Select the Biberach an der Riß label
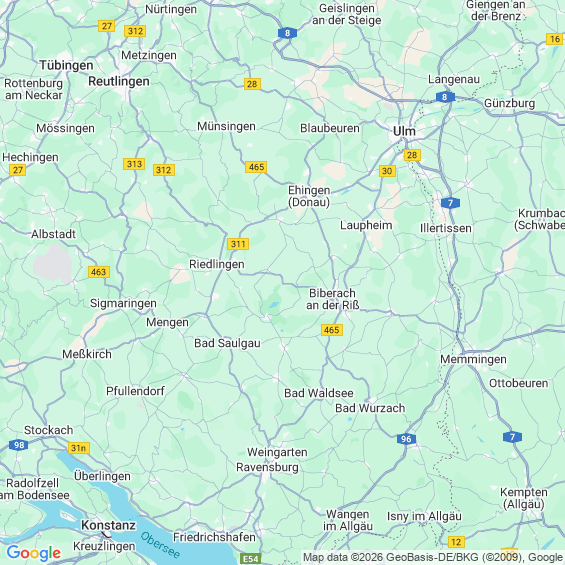 pos(333,299)
